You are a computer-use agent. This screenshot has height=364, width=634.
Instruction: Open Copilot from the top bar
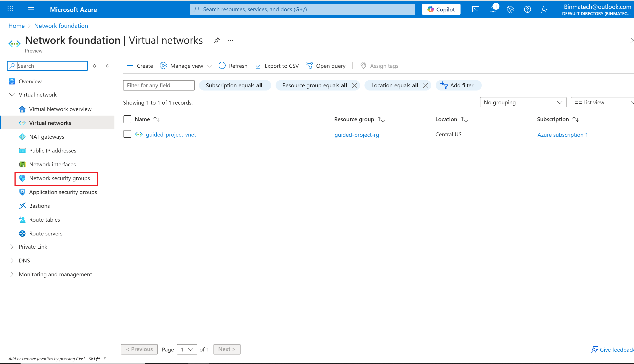[x=441, y=9]
